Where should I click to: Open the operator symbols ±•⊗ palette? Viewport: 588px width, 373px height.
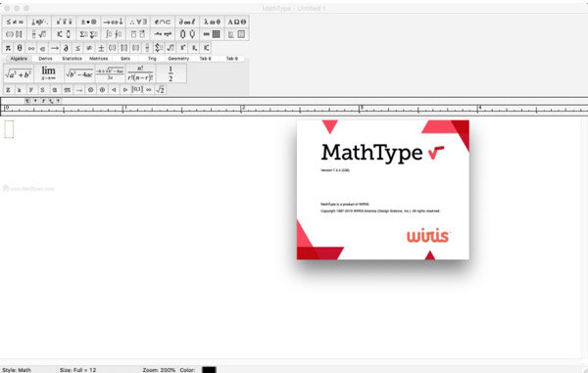pyautogui.click(x=89, y=22)
